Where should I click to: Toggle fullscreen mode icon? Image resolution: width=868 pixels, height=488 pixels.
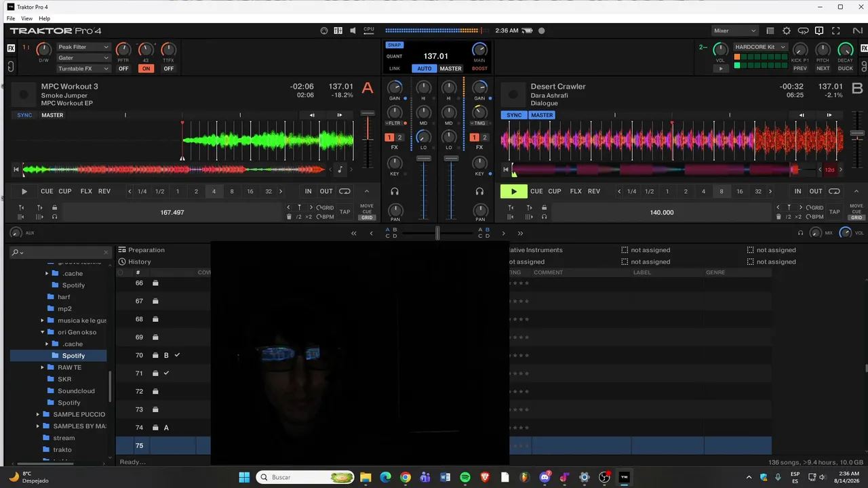[837, 30]
